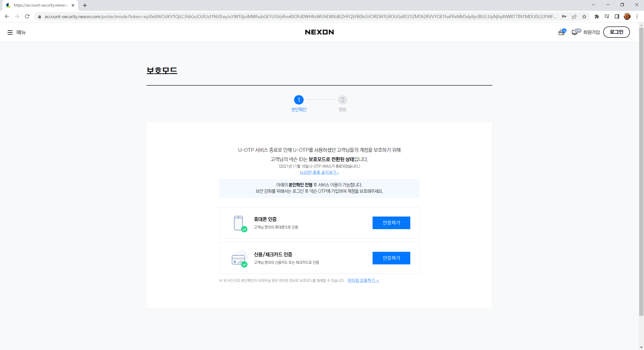Toggle the PC security OFF icon
This screenshot has width=644, height=350.
(x=576, y=32)
